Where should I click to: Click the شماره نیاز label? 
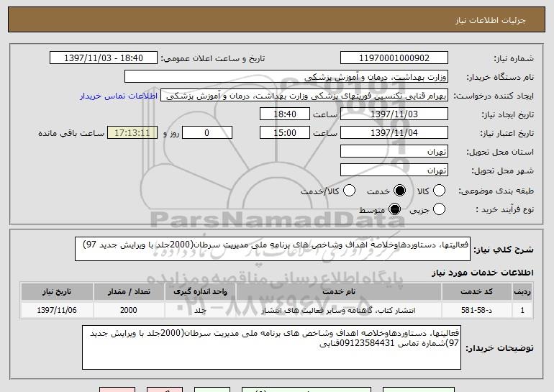coord(514,58)
